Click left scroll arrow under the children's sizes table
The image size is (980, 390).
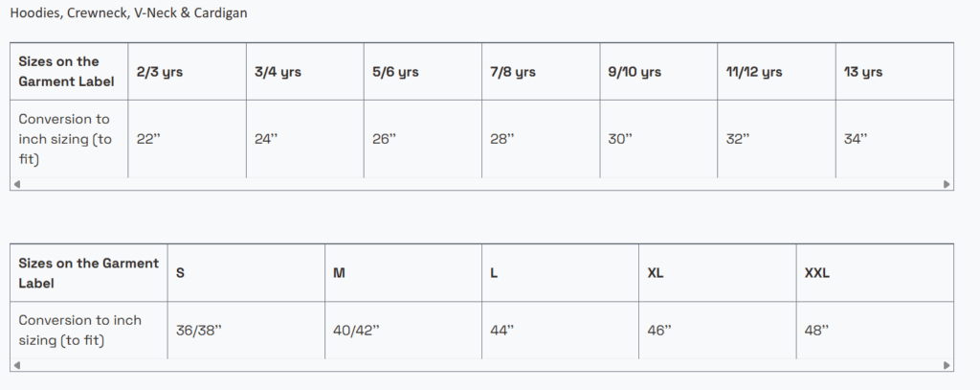pos(16,184)
